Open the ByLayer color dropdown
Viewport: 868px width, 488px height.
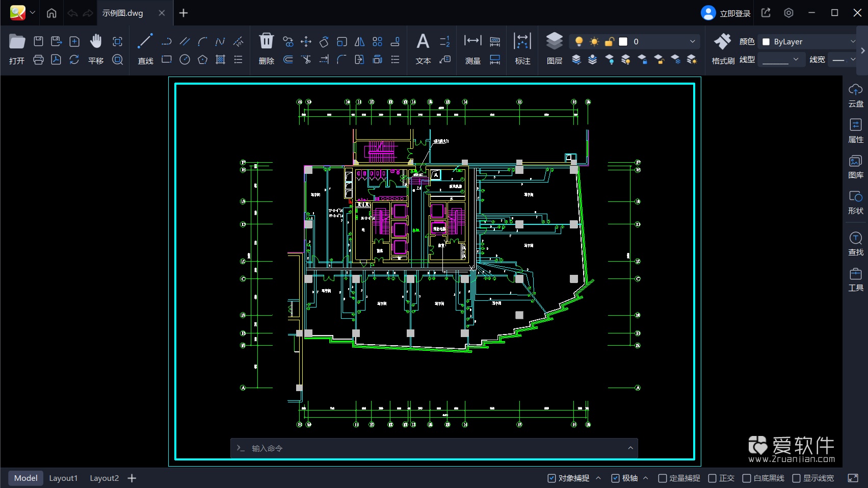tap(809, 42)
